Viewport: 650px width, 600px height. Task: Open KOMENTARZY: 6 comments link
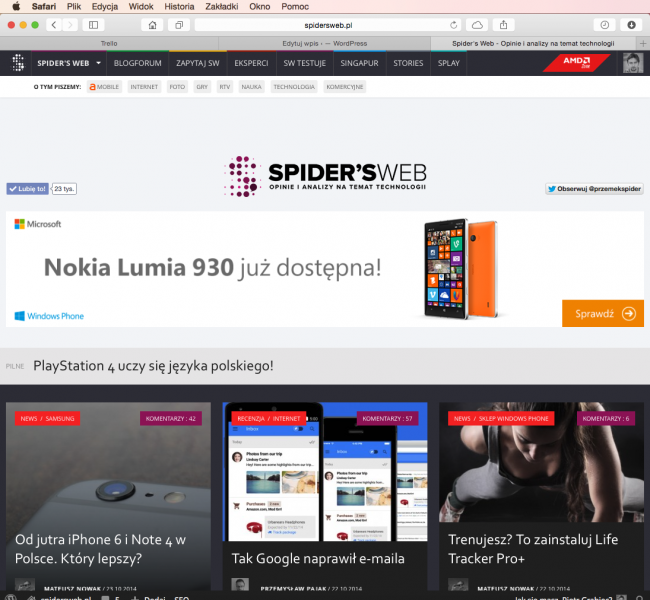point(606,418)
